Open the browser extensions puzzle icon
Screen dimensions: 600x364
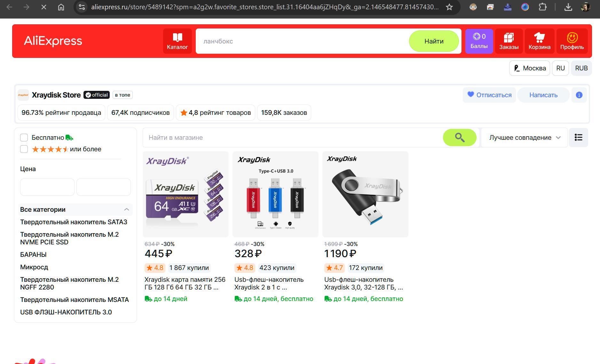coord(542,7)
